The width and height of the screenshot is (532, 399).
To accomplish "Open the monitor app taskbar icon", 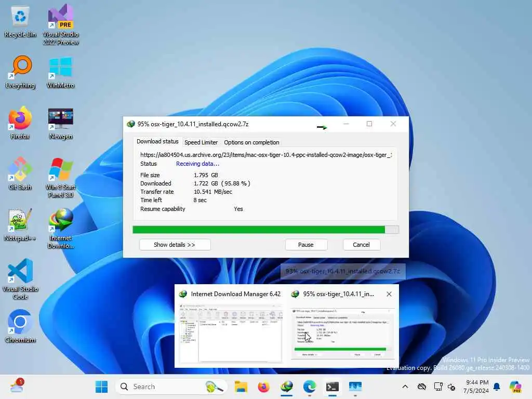I will (355, 387).
